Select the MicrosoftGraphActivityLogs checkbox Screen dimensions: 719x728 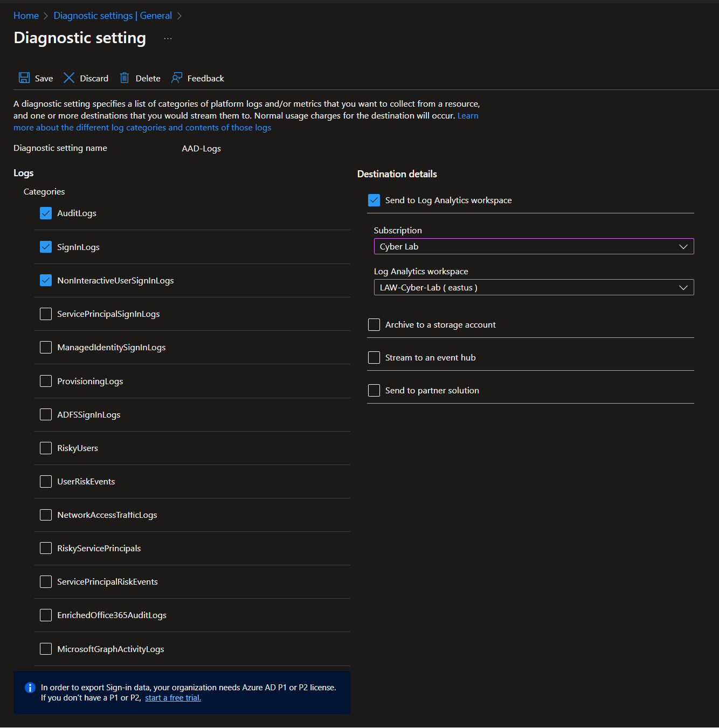(46, 649)
